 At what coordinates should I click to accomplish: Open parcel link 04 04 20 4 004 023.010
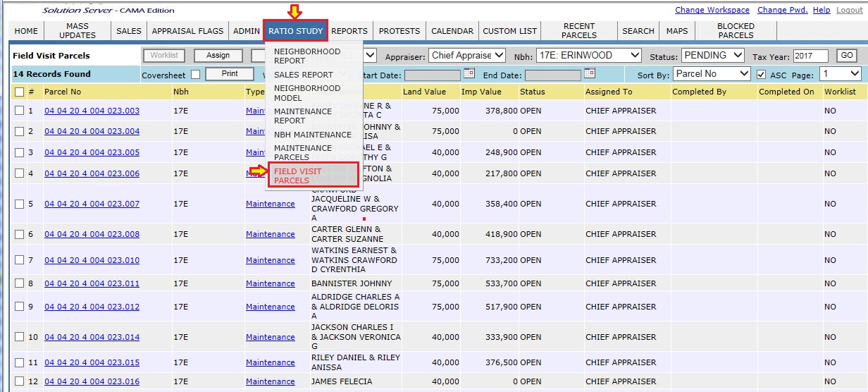coord(92,260)
